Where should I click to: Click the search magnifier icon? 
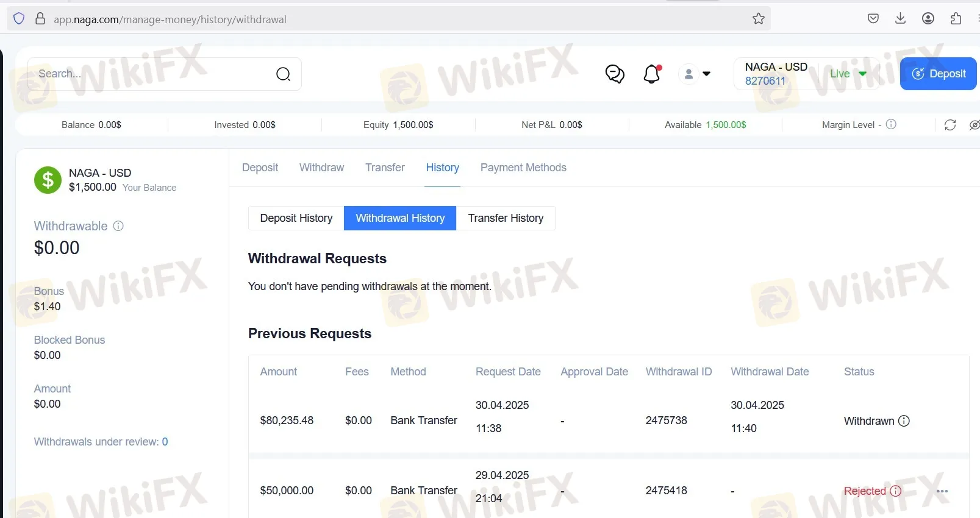point(283,74)
